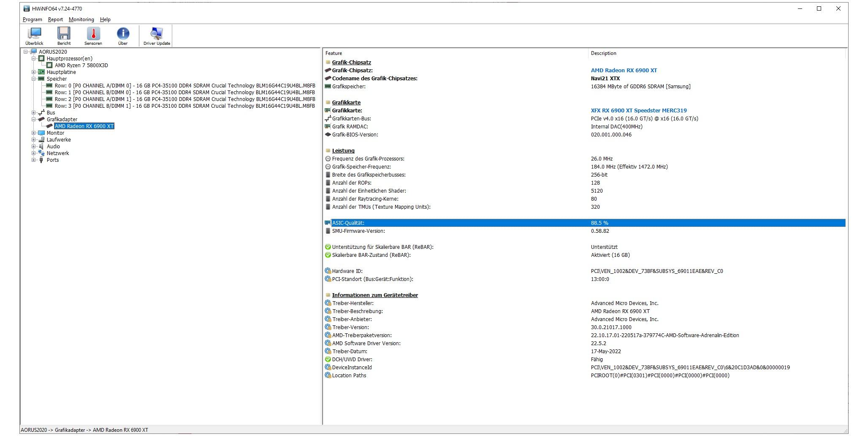Click the Monitor display icon in tree
868x436 pixels.
pyautogui.click(x=41, y=133)
